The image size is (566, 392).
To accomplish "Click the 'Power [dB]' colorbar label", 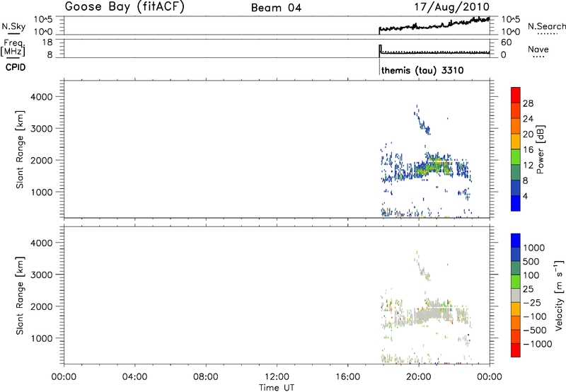I will (x=541, y=149).
